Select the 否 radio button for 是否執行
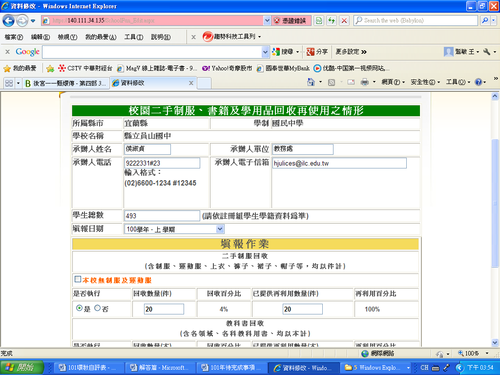This screenshot has height=375, width=500. [97, 308]
